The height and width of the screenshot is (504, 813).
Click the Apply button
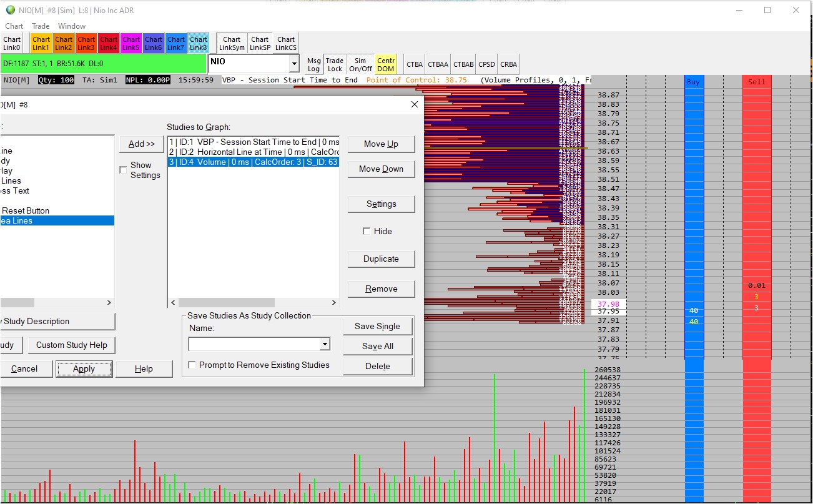coord(84,368)
